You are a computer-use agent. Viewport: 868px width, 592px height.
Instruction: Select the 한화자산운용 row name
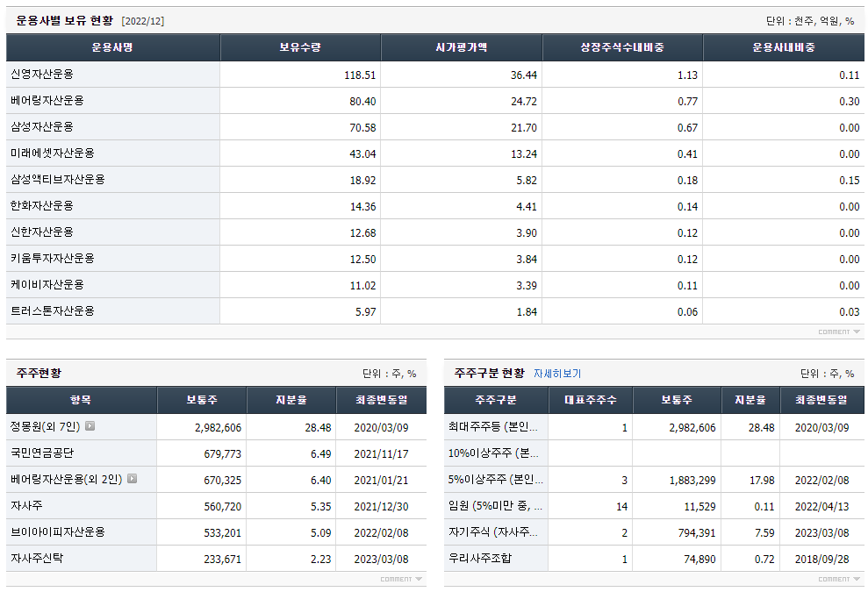[42, 206]
